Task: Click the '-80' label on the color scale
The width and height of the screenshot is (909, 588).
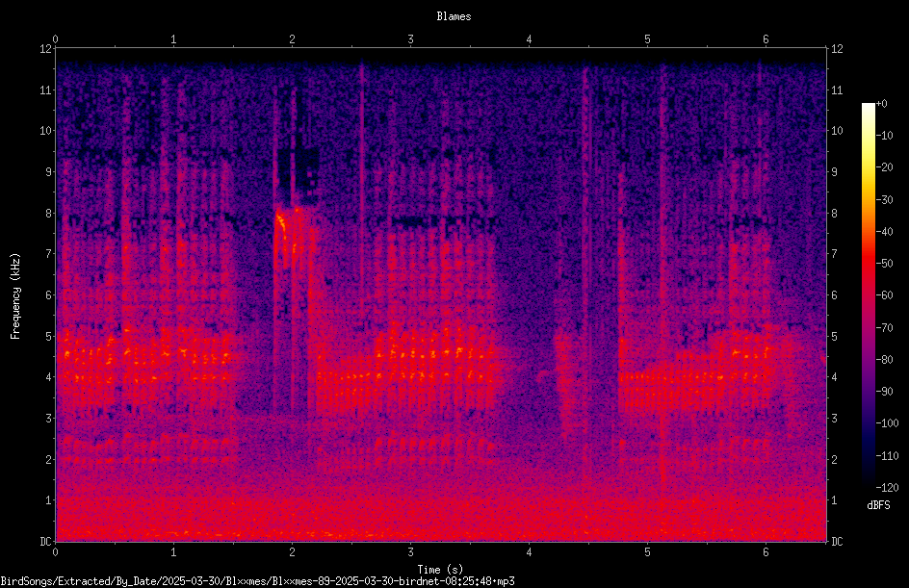Action: (x=884, y=359)
